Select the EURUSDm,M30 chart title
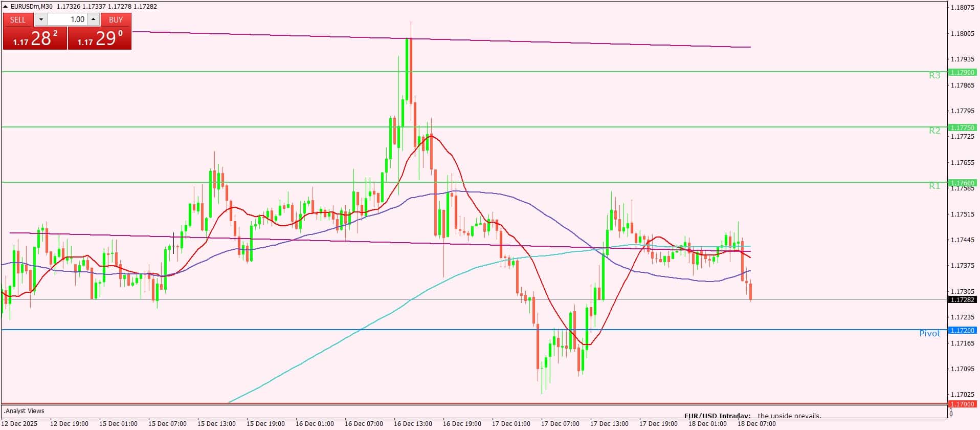The image size is (980, 430). [32, 7]
